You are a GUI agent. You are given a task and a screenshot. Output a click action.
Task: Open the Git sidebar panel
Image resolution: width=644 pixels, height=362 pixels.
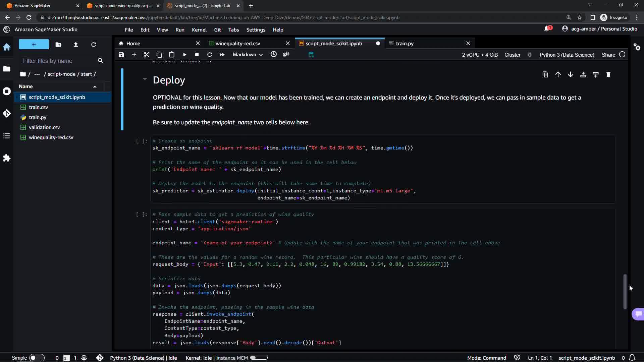pyautogui.click(x=7, y=114)
